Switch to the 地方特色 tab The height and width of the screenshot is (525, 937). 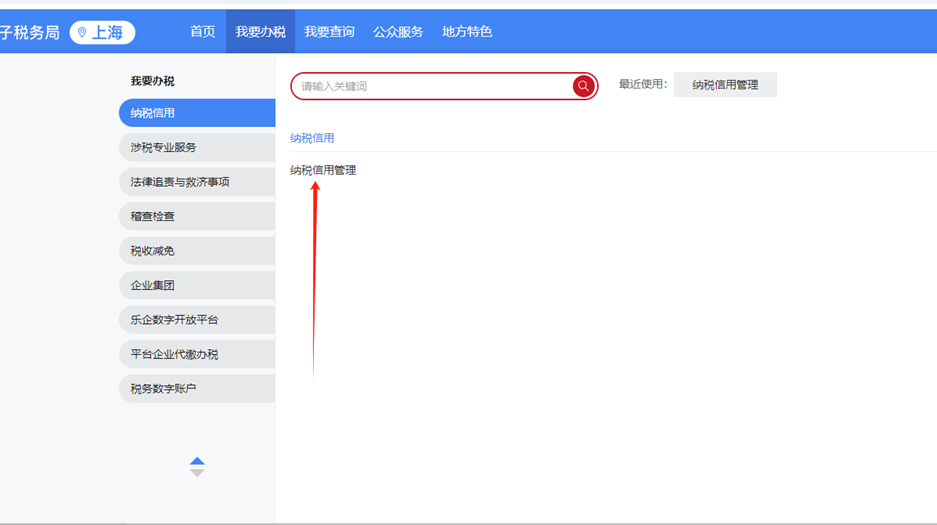click(x=467, y=32)
